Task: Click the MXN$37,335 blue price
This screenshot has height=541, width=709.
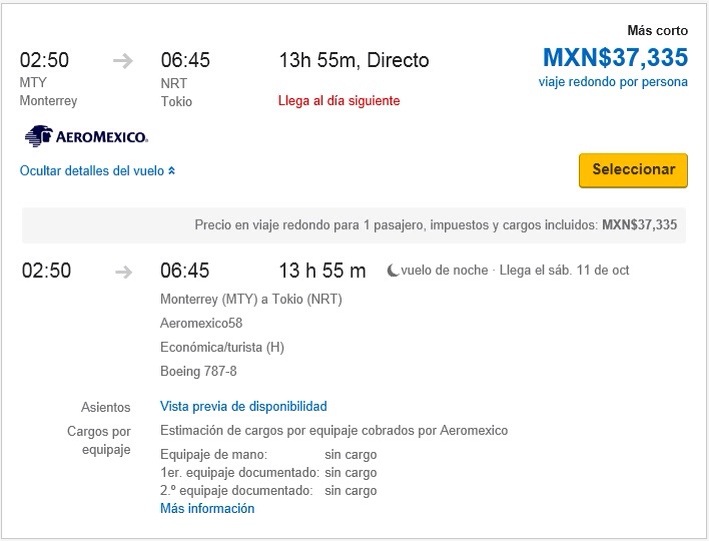Action: pyautogui.click(x=615, y=57)
